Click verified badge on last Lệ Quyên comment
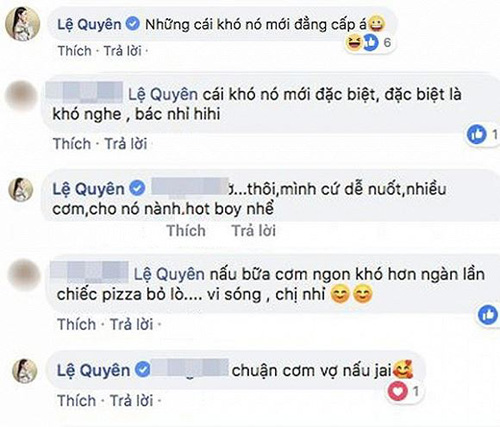Viewport: 500px width, 427px height. tap(143, 370)
